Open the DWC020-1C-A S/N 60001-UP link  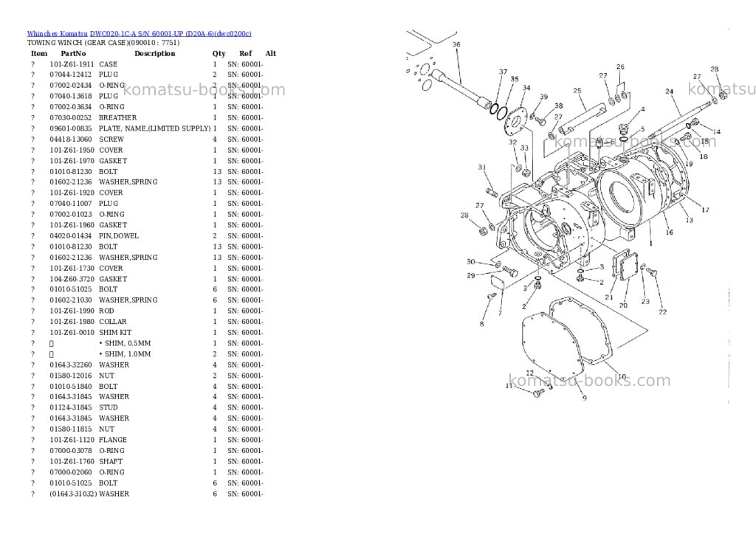(171, 34)
